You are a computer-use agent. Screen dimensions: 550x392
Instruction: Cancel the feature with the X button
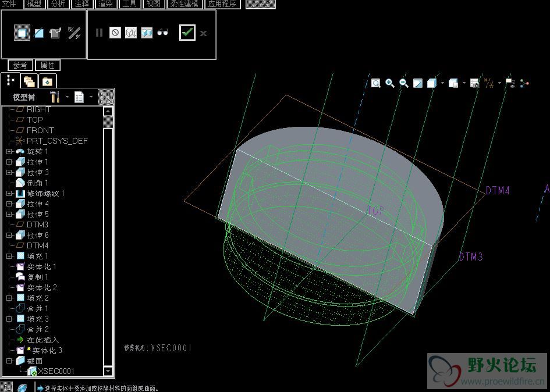[203, 33]
